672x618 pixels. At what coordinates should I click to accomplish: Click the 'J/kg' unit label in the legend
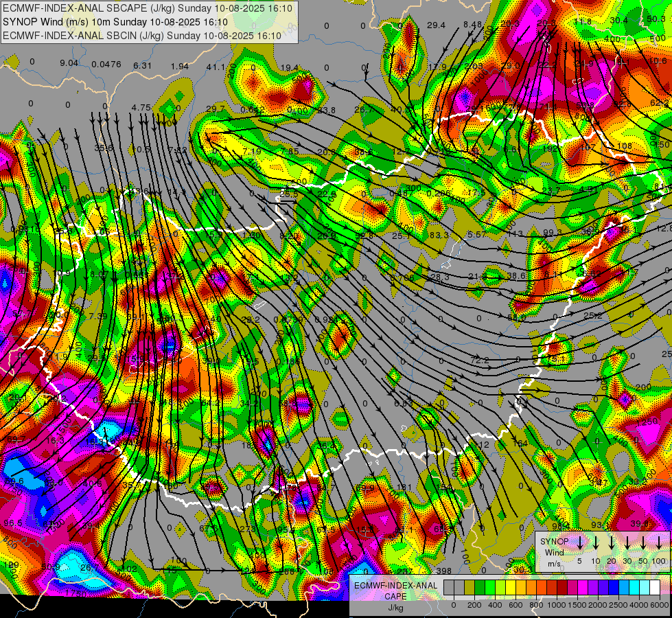point(395,608)
